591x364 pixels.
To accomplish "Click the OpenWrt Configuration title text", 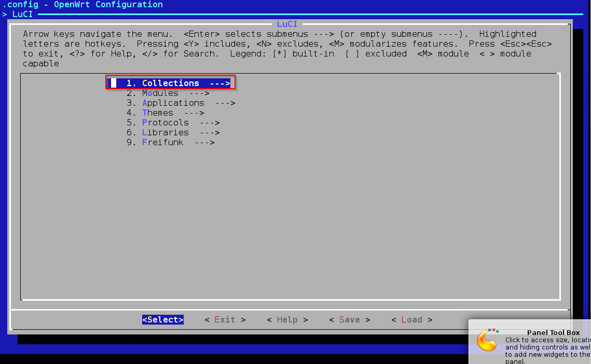I will 108,5.
